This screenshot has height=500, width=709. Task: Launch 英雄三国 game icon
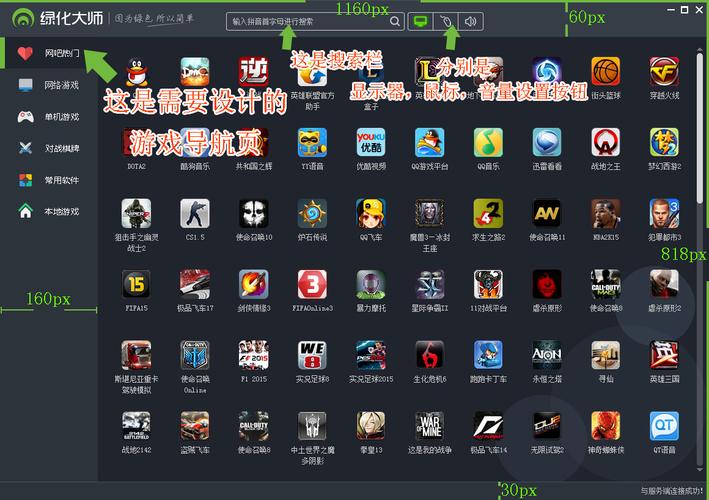tap(664, 355)
